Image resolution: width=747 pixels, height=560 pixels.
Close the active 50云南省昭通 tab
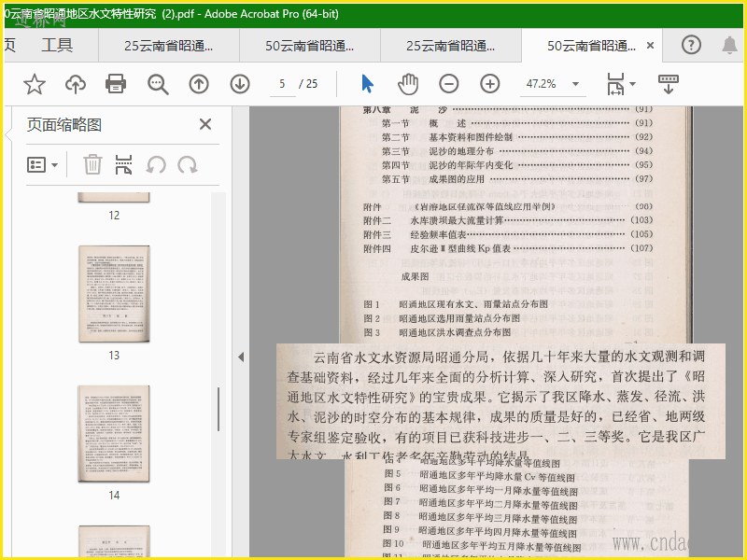pyautogui.click(x=650, y=46)
